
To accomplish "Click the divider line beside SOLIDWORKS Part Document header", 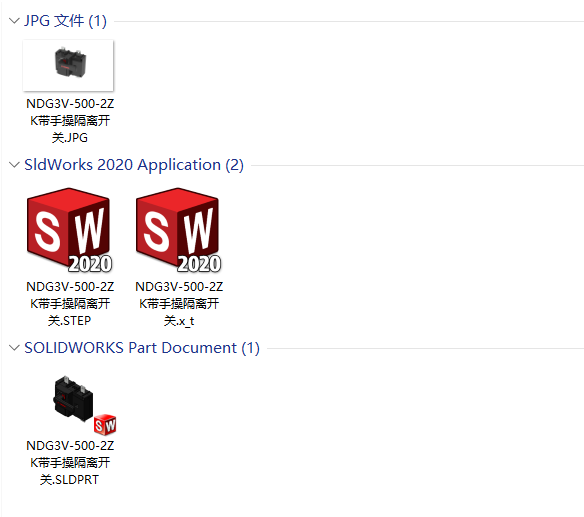I will point(425,349).
